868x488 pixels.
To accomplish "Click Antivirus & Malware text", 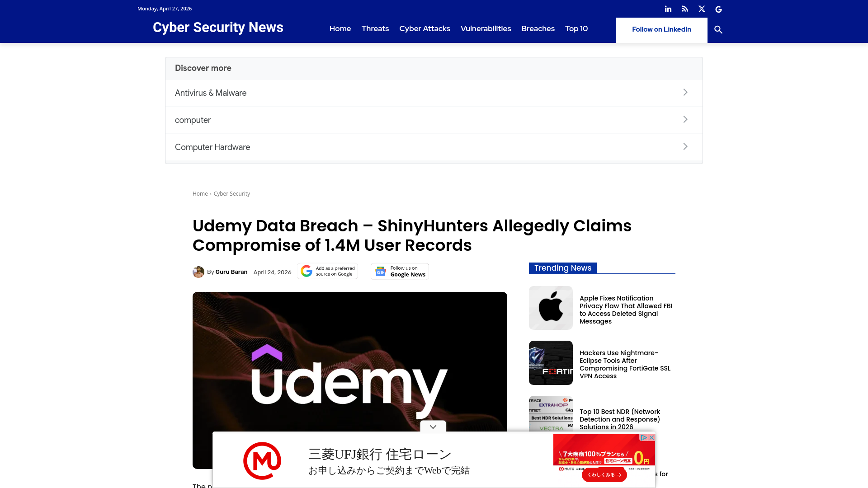I will (211, 93).
